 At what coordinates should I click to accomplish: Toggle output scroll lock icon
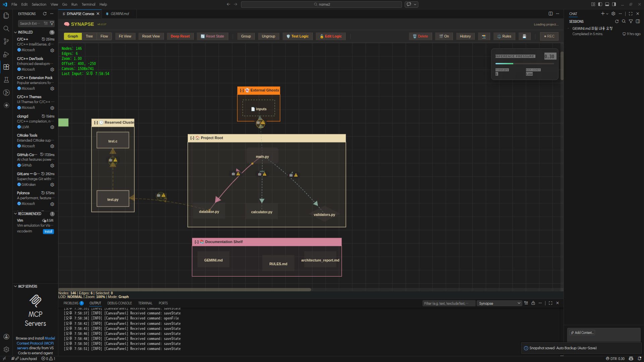click(533, 303)
